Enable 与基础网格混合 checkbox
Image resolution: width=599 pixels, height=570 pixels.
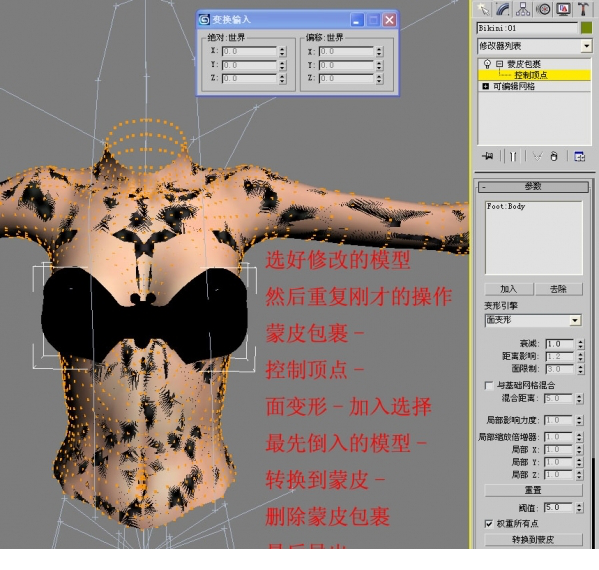489,385
